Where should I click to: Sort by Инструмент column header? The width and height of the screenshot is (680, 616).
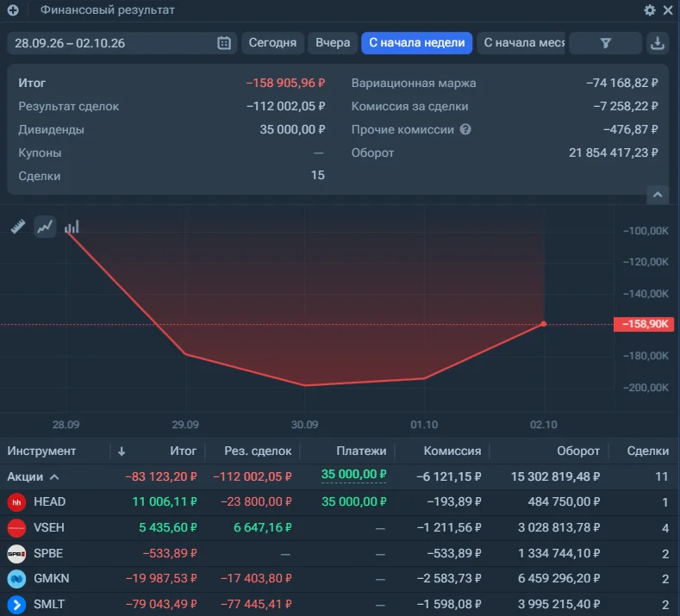[41, 451]
